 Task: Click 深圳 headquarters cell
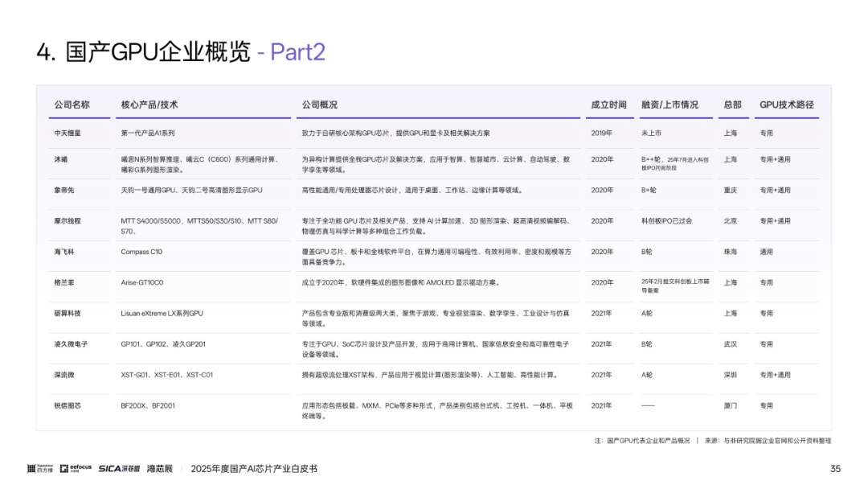(x=730, y=375)
